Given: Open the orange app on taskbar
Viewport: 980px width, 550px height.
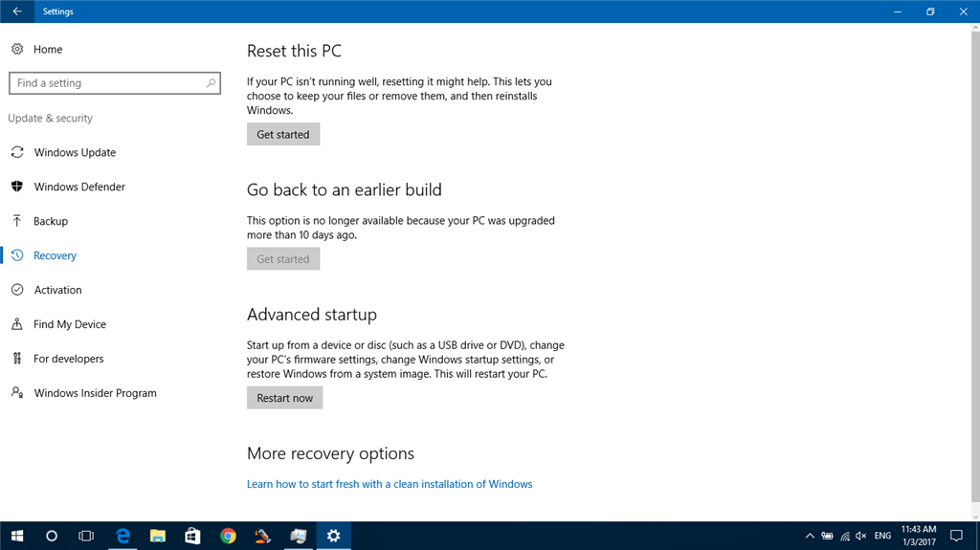Looking at the screenshot, I should tap(263, 536).
